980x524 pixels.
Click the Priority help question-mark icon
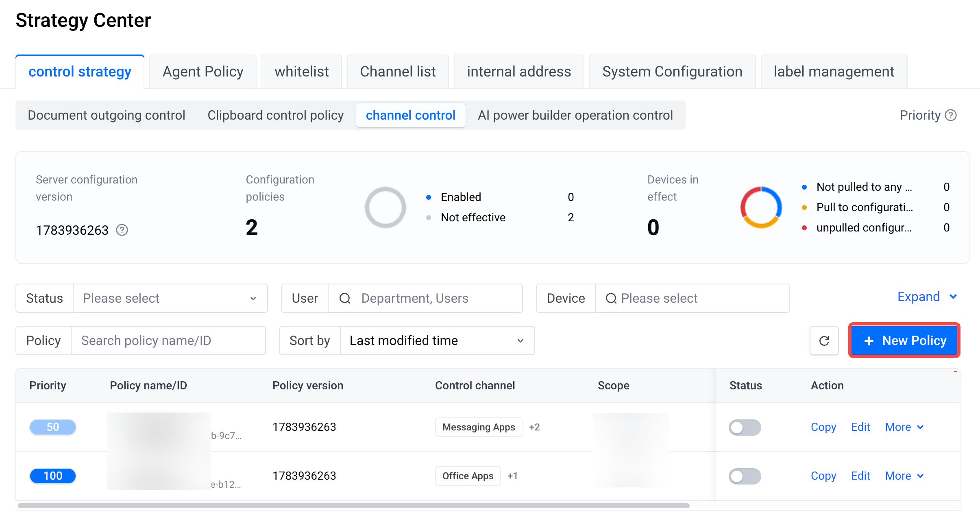951,115
